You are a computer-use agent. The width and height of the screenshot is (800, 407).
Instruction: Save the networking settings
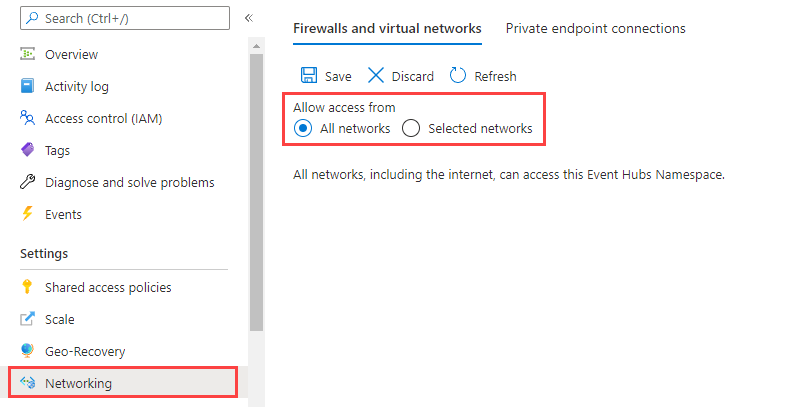pos(326,76)
